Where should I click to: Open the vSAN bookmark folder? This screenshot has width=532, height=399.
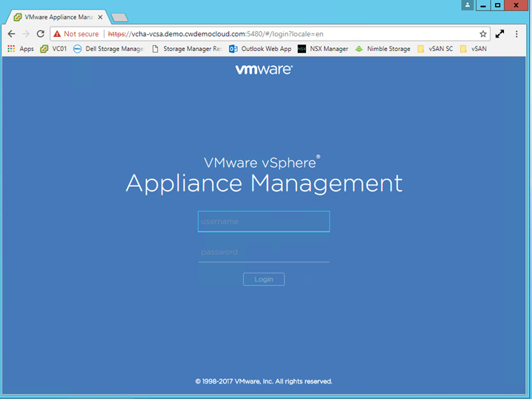[474, 49]
